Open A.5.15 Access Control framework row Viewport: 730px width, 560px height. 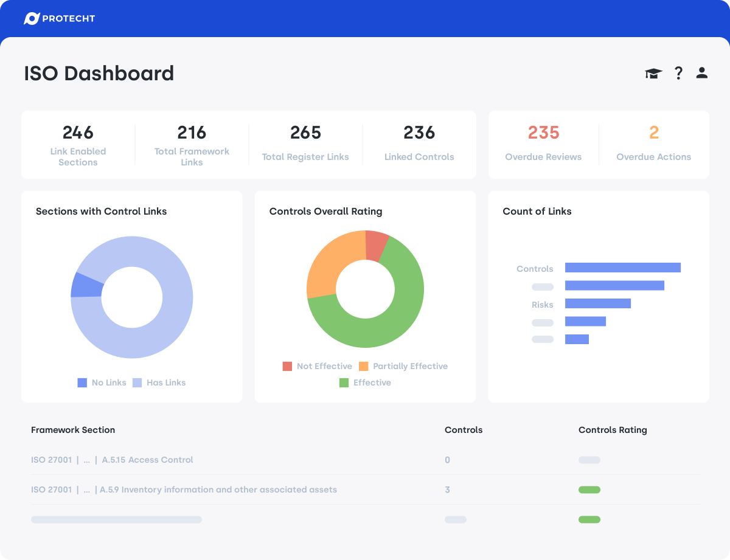click(147, 460)
